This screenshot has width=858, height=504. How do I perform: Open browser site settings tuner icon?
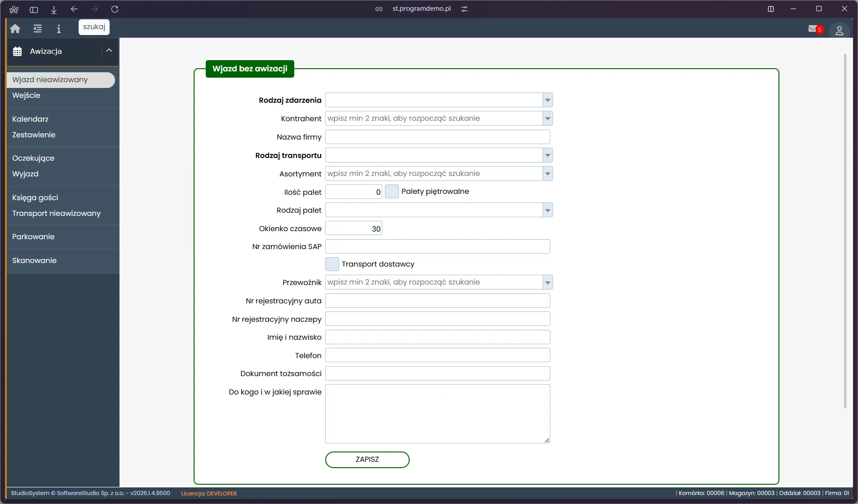point(464,9)
